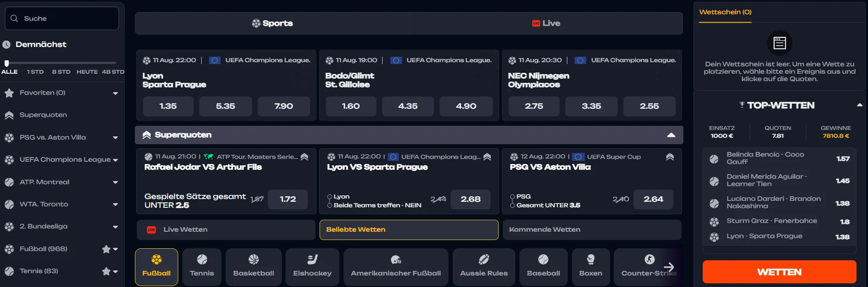Click the Favoriten star icon in sidebar

tap(9, 93)
